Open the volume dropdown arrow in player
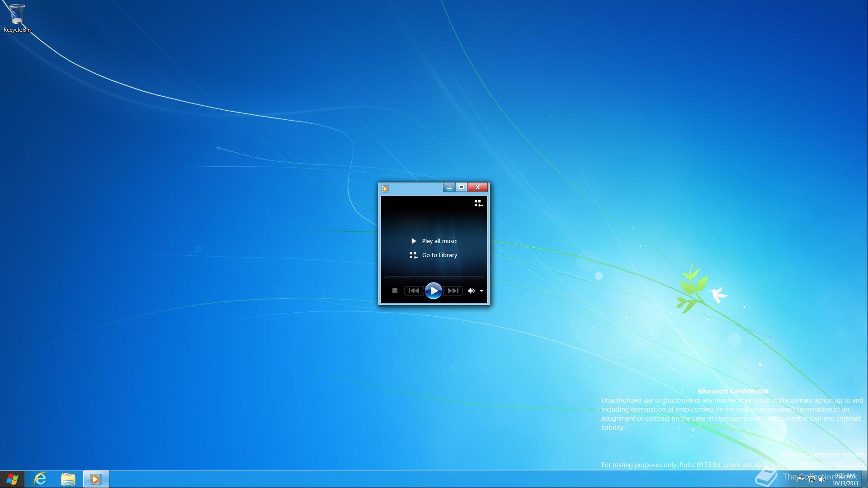This screenshot has height=488, width=868. pyautogui.click(x=481, y=291)
